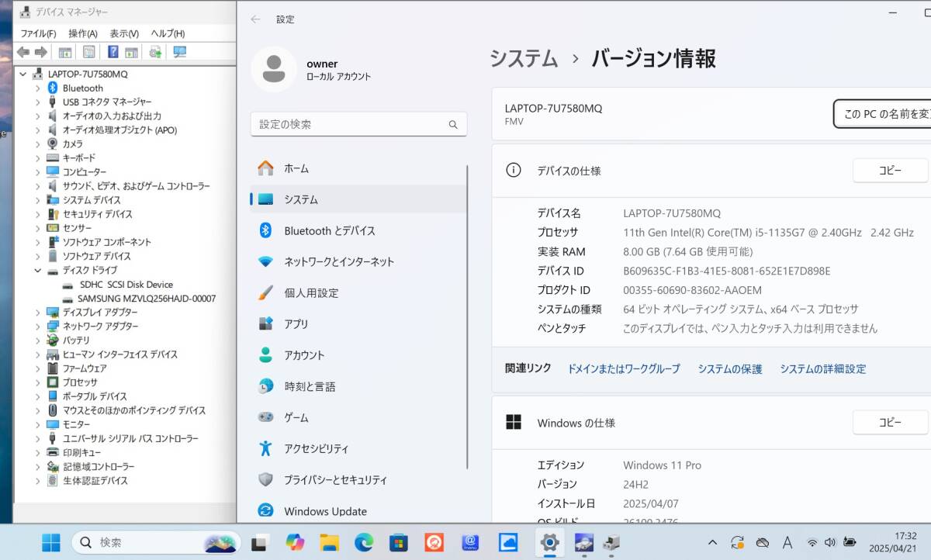Viewport: 931px width, 560px height.
Task: Select the Bluetooth device icon in tree
Action: (53, 88)
